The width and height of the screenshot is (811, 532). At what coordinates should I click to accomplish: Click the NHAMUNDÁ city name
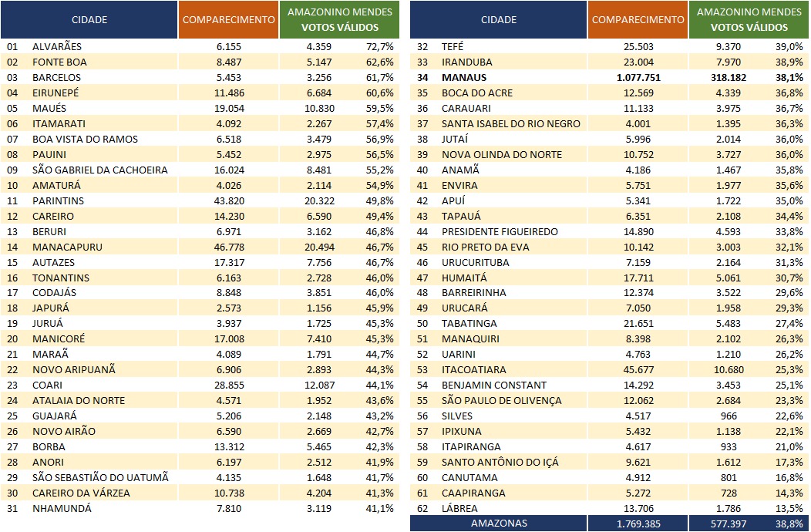click(x=62, y=508)
